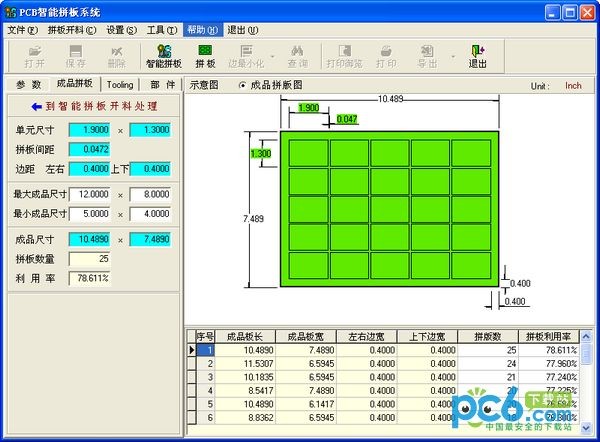Click the 左右边宽 column header
This screenshot has width=600, height=442.
367,337
